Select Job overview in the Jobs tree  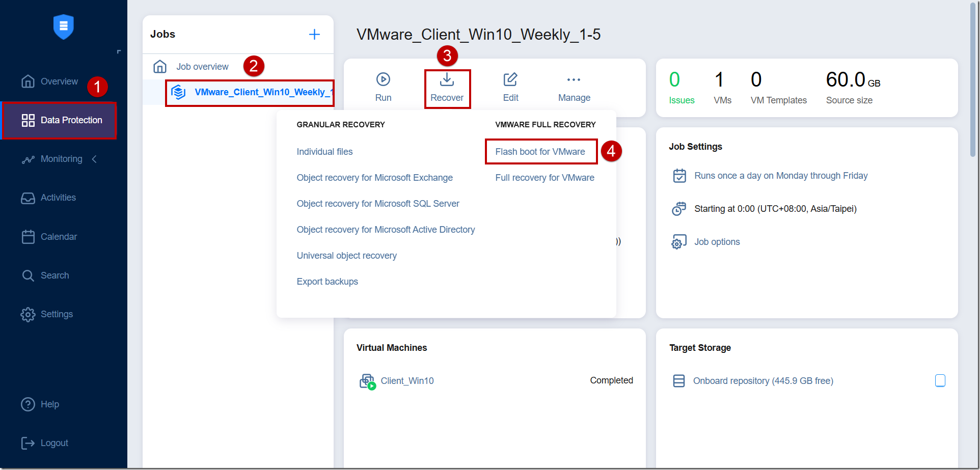[x=202, y=67]
